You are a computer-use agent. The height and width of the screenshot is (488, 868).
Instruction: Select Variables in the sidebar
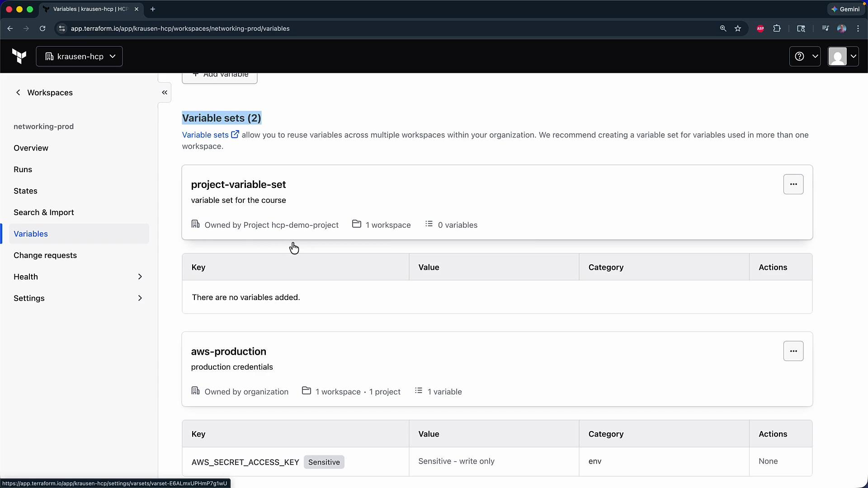point(79,234)
